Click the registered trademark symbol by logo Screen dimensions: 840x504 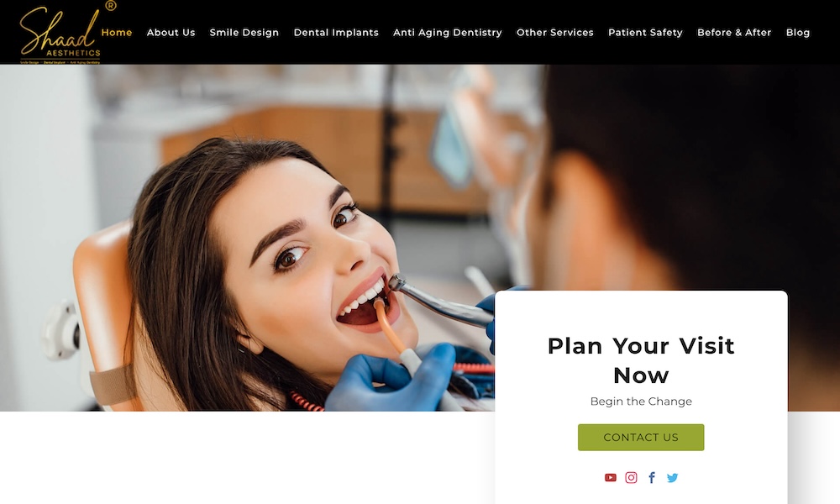click(x=111, y=5)
